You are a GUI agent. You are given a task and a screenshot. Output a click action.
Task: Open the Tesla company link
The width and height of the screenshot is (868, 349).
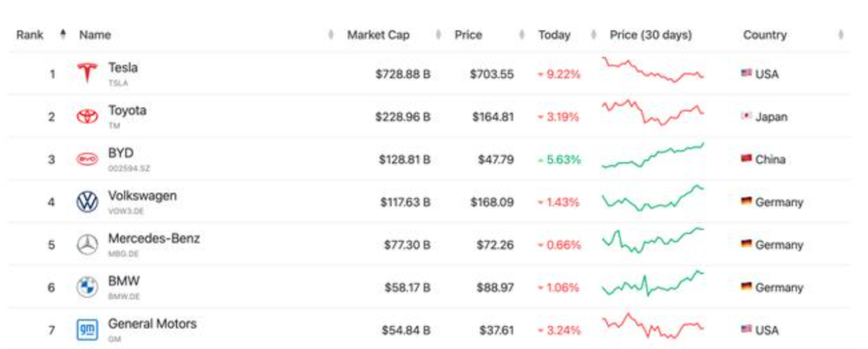[123, 68]
